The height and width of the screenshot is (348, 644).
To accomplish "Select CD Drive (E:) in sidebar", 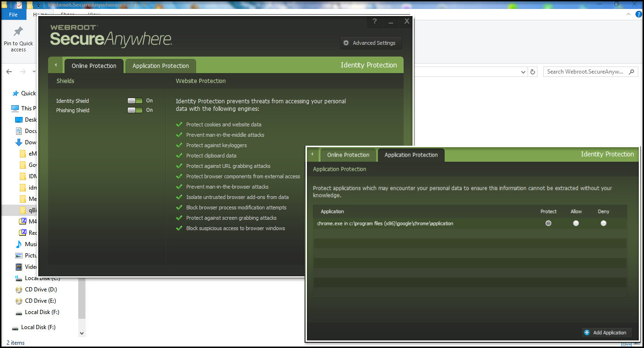I will point(36,301).
